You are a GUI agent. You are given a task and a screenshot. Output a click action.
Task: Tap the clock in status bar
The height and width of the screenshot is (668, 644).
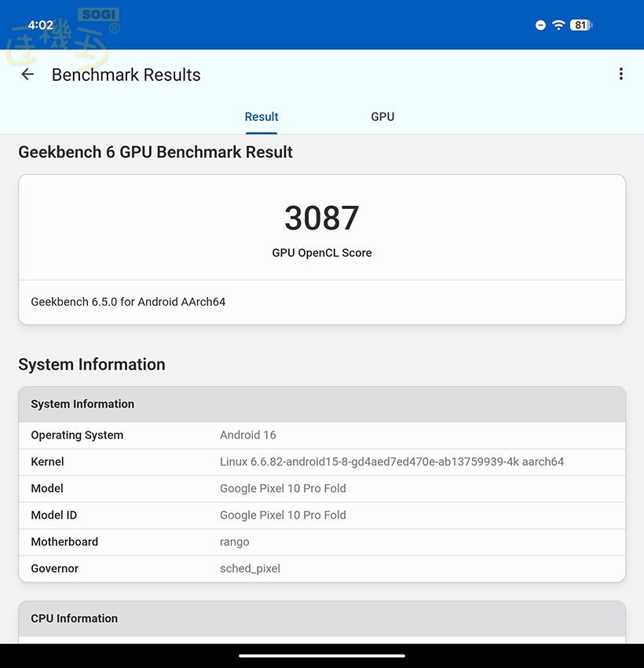(x=40, y=25)
